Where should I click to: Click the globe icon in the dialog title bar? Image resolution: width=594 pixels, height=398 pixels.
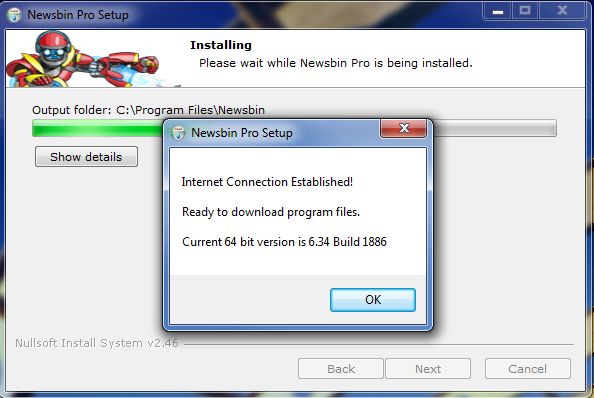178,133
